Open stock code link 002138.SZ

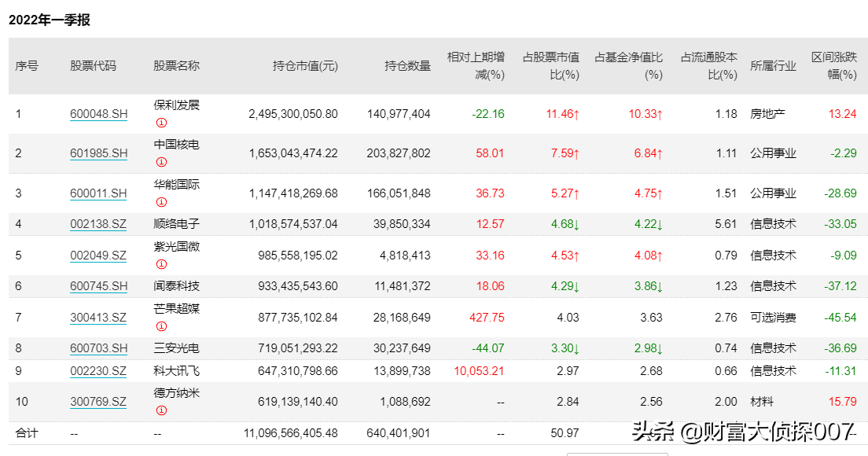[x=98, y=224]
